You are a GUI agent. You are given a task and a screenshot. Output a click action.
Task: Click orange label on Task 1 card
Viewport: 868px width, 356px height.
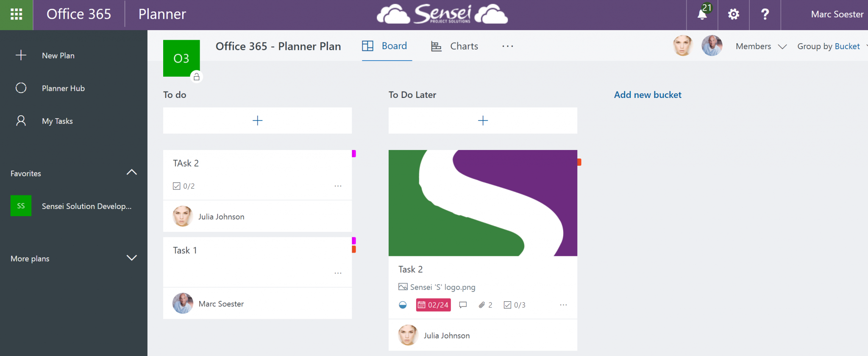pyautogui.click(x=354, y=249)
